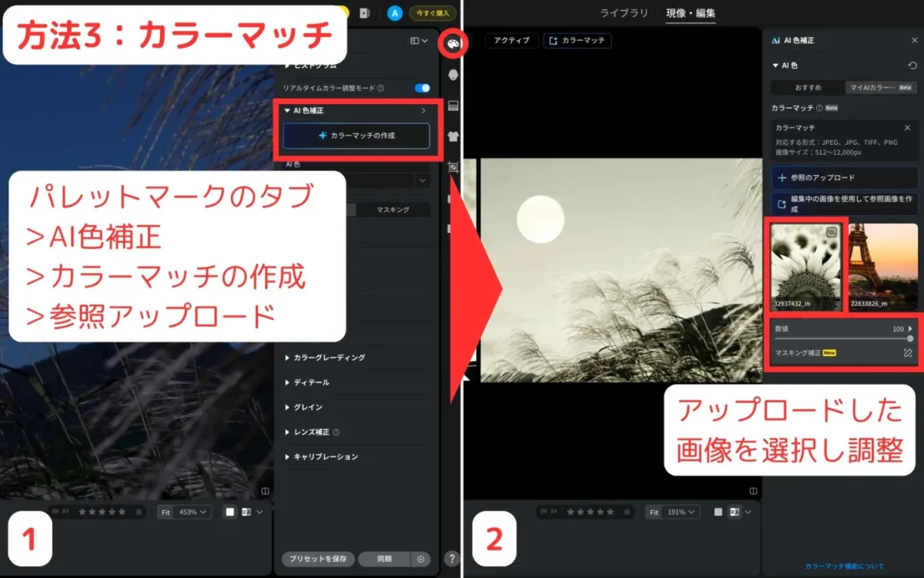The height and width of the screenshot is (578, 924).
Task: Toggle リアルタイムカラー調整モード switch
Action: [x=422, y=88]
